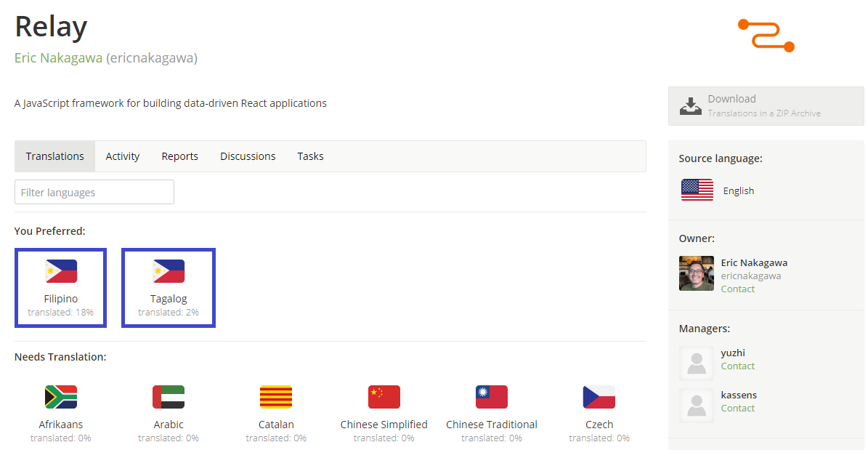Download translations in a ZIP archive
868x458 pixels.
[766, 106]
